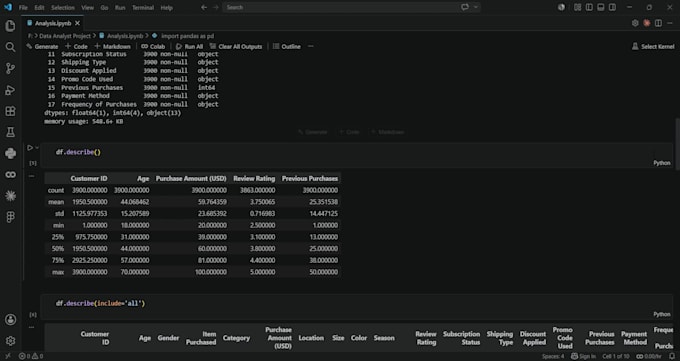
Task: Click Select Kernel
Action: tap(653, 46)
